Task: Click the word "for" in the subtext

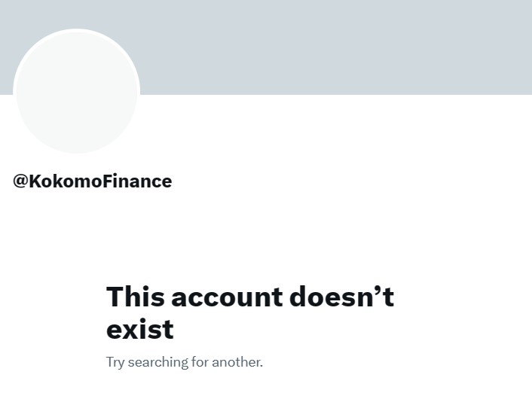Action: pos(200,362)
